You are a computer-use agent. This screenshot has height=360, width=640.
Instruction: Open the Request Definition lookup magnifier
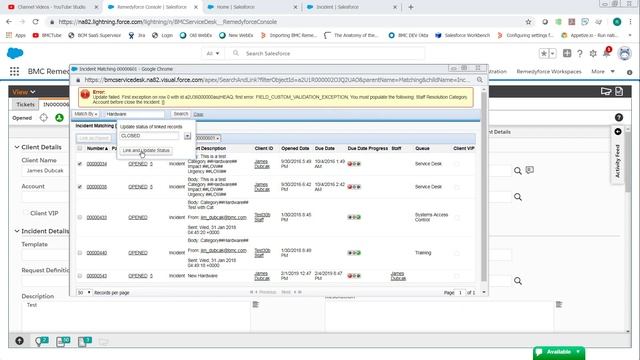(x=518, y=281)
